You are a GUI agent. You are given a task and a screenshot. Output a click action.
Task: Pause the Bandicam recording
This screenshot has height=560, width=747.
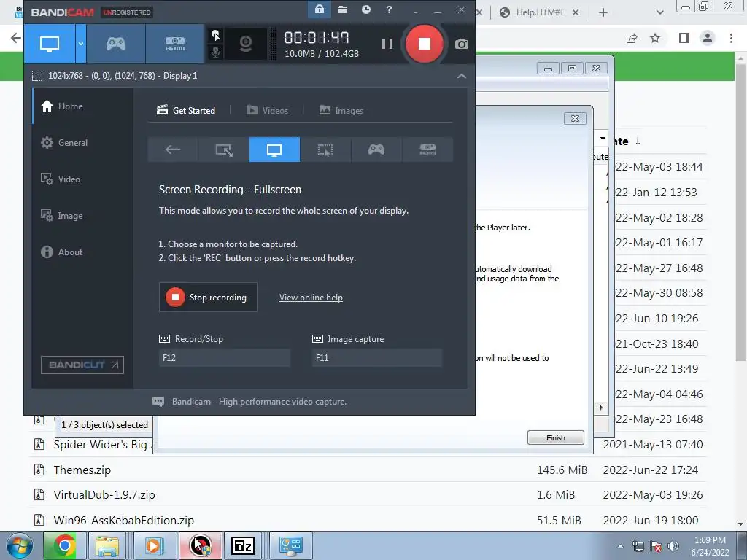coord(387,44)
